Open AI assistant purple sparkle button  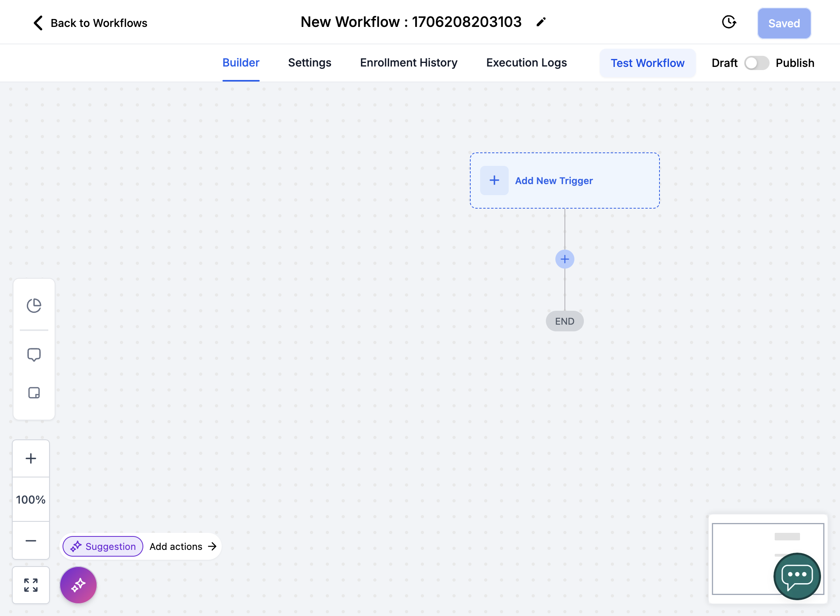pos(78,585)
